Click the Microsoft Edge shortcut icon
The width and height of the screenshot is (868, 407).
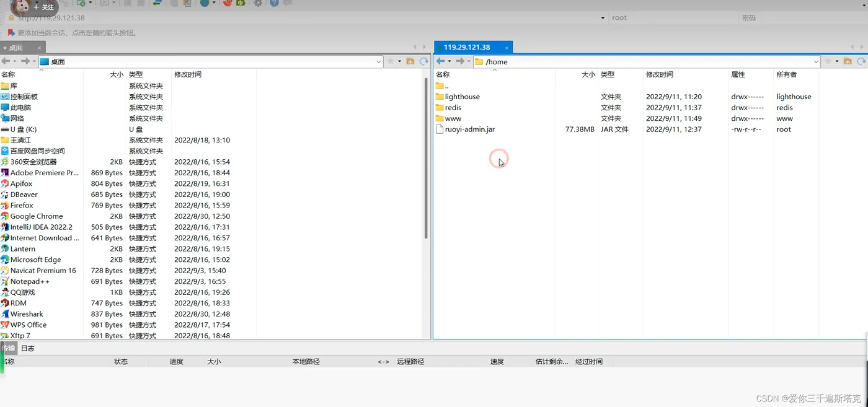point(5,260)
